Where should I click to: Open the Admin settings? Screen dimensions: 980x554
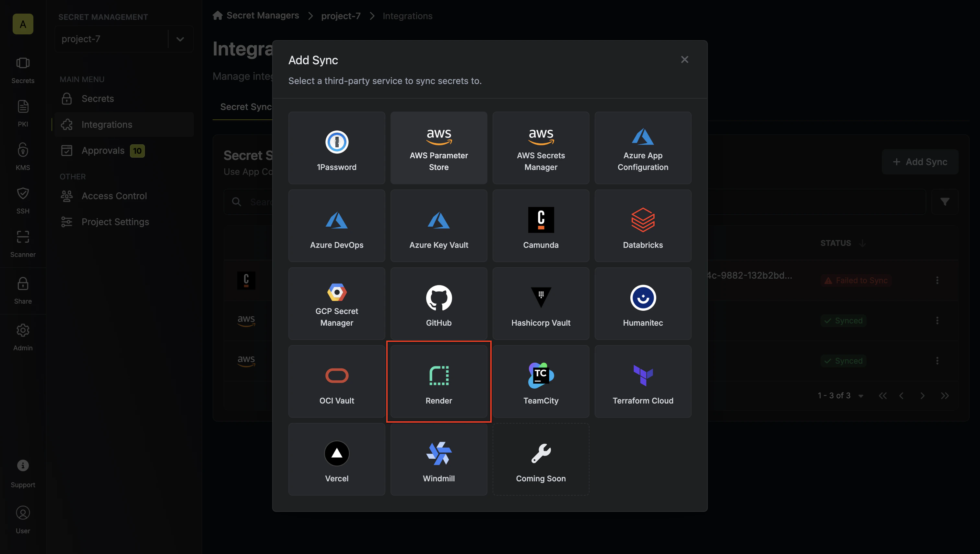click(x=23, y=337)
